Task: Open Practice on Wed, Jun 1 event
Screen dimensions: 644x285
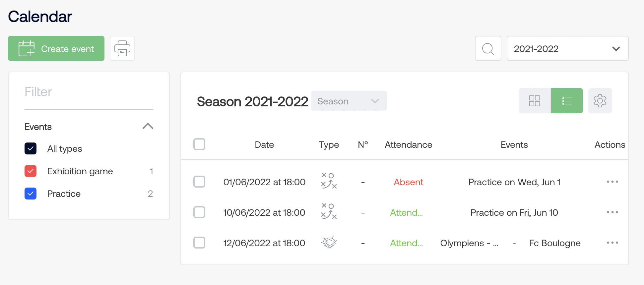Action: coord(514,182)
